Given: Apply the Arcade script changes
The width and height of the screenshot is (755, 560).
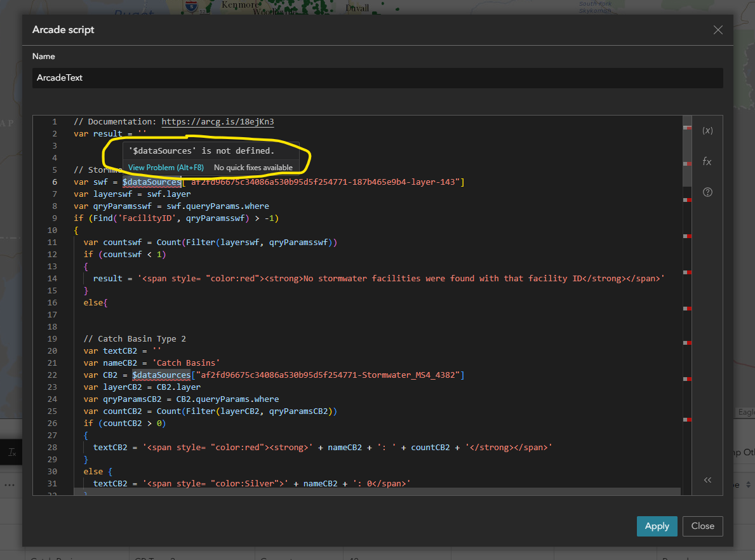Looking at the screenshot, I should [x=657, y=526].
